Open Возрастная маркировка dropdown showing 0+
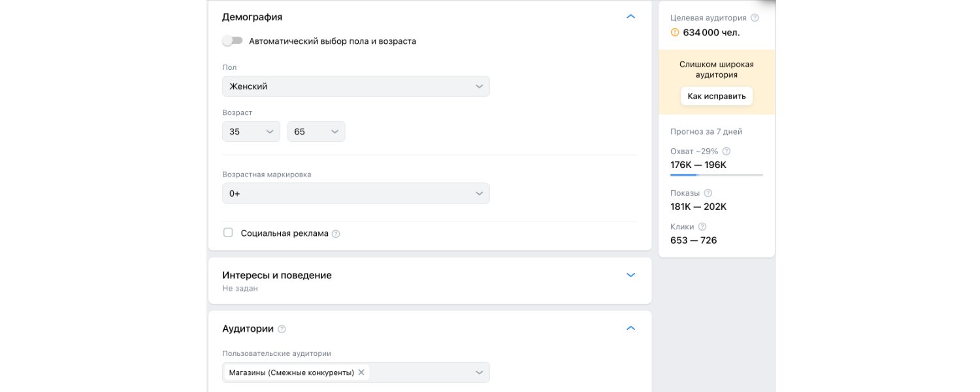This screenshot has width=980, height=392. 355,193
